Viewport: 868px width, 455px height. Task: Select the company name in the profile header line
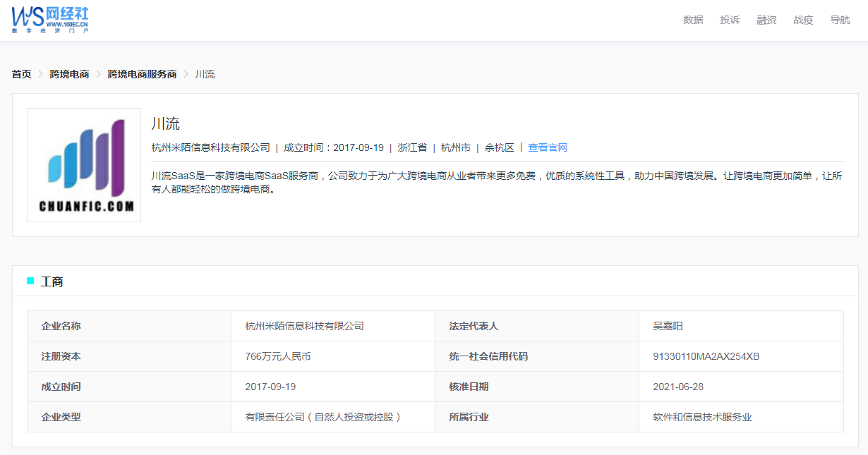(211, 147)
